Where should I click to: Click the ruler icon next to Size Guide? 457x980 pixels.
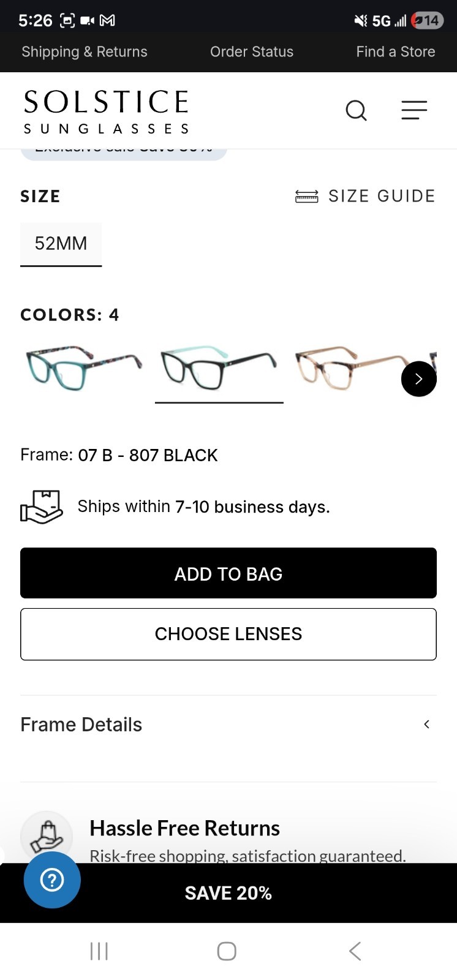coord(308,196)
